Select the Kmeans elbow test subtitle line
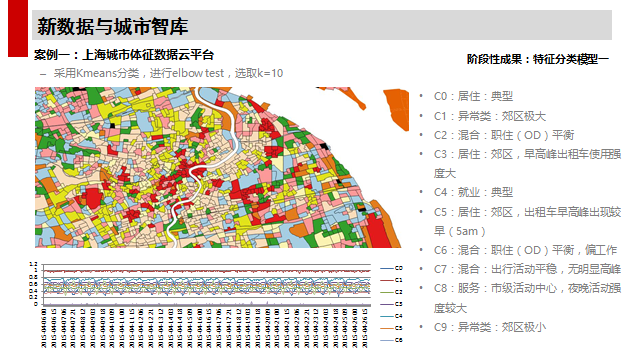This screenshot has height=360, width=640. 162,73
